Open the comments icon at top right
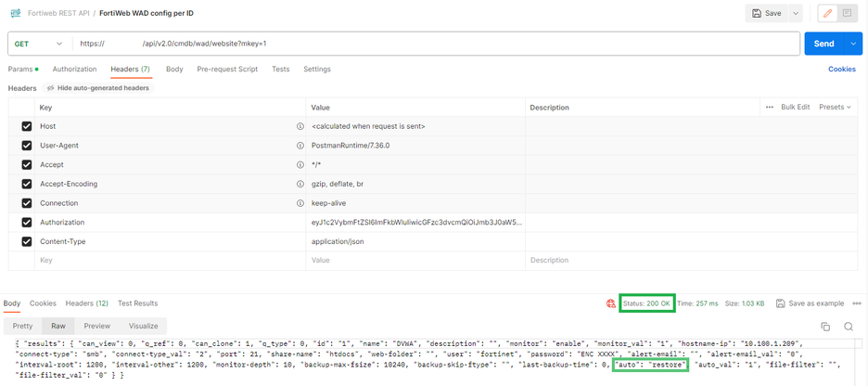 click(847, 13)
